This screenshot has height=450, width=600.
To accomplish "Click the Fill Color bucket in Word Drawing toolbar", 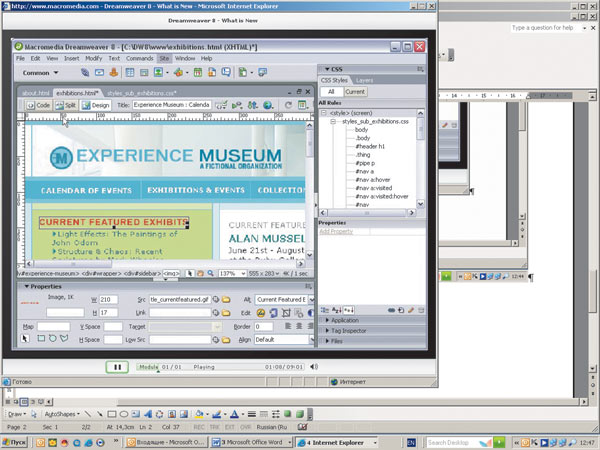I will tap(199, 414).
